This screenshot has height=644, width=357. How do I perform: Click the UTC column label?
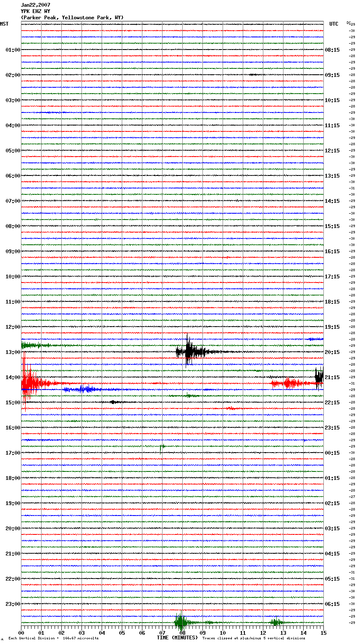pyautogui.click(x=334, y=24)
